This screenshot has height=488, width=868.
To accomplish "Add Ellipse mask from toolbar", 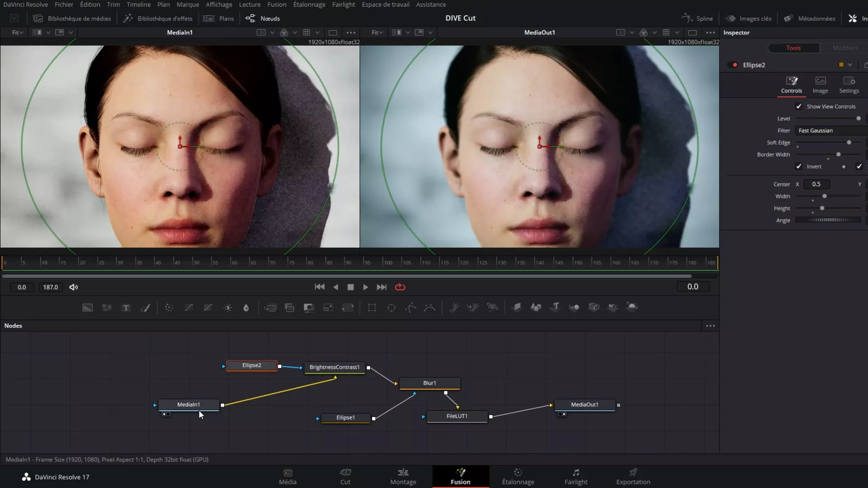I will click(391, 308).
